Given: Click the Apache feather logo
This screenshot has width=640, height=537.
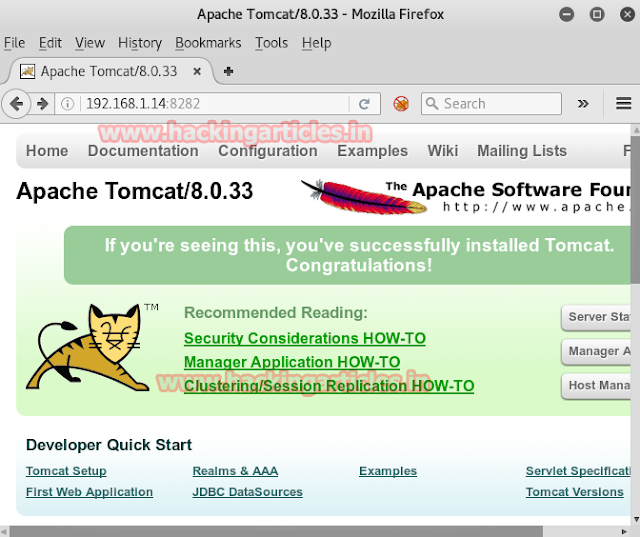Looking at the screenshot, I should (364, 197).
